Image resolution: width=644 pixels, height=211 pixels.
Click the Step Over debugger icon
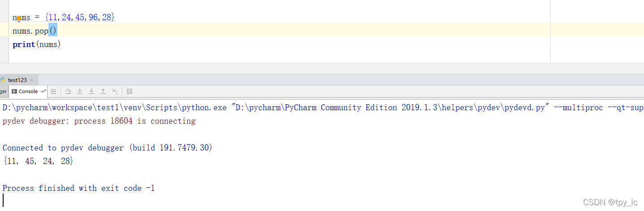(x=68, y=91)
